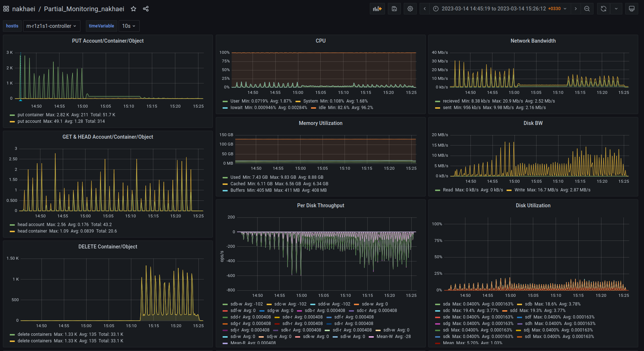The image size is (644, 351).
Task: Refresh the dashboard
Action: pos(604,9)
